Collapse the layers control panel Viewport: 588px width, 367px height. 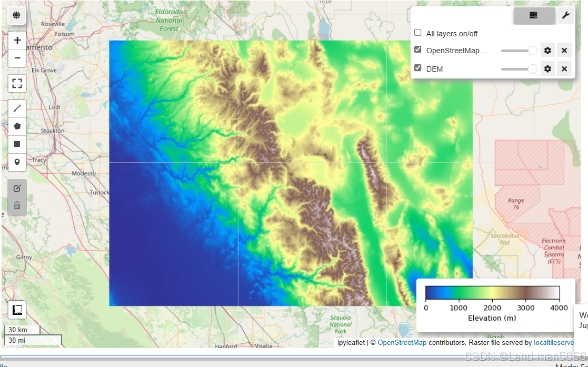[534, 15]
